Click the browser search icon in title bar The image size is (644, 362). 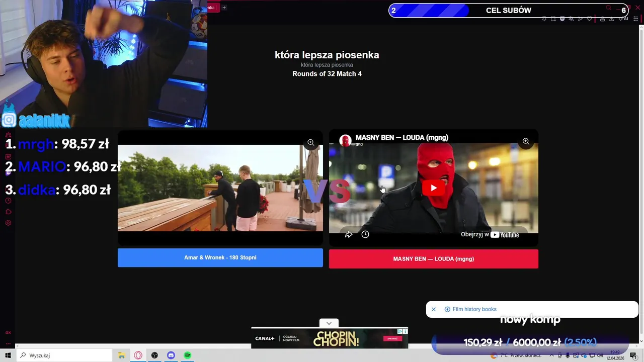point(609,8)
